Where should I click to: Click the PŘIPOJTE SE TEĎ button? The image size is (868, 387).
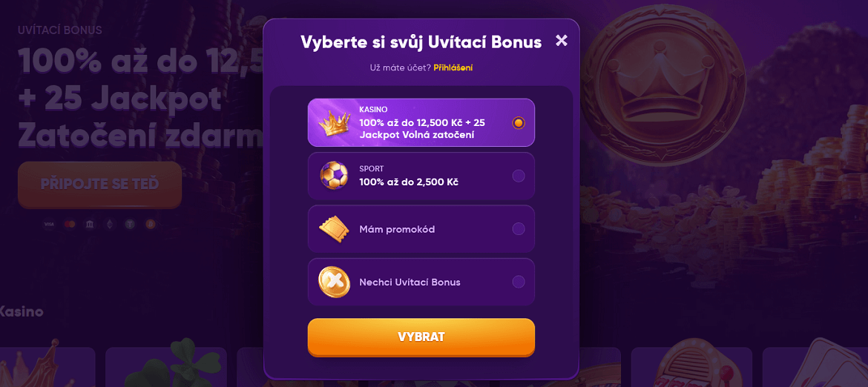tap(99, 184)
